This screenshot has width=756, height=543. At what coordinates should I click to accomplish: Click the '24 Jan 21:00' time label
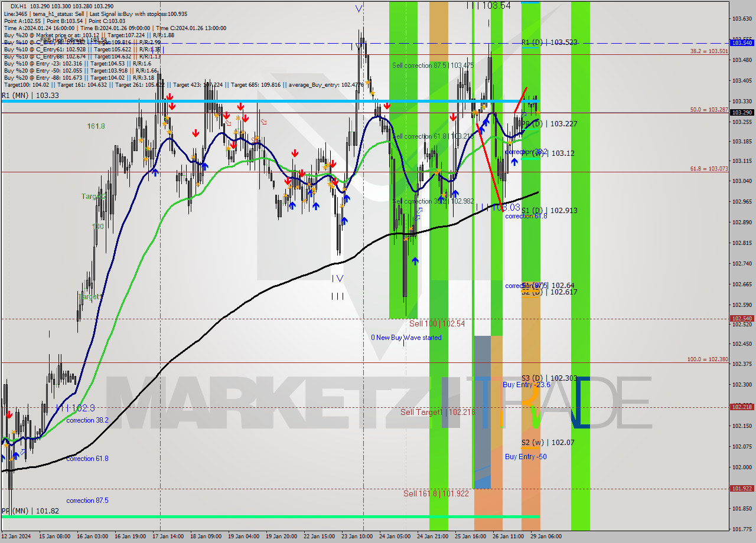[434, 537]
